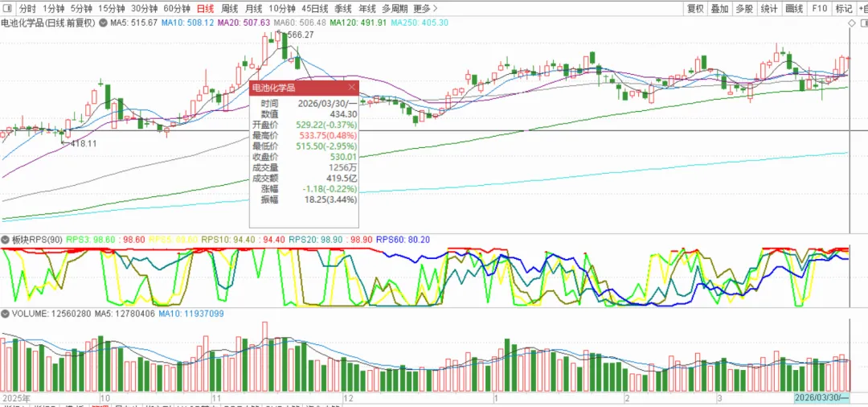Switch to 季线 quarterly chart
Image resolution: width=868 pixels, height=407 pixels.
click(x=343, y=9)
